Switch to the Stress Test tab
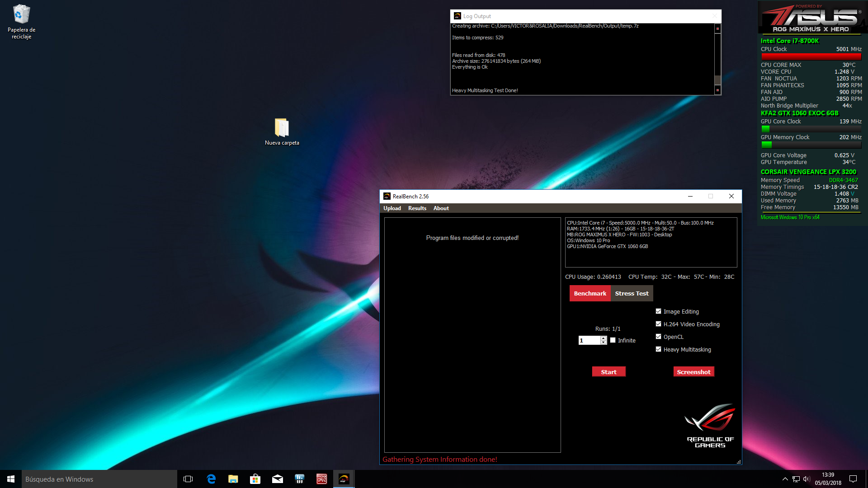 632,293
